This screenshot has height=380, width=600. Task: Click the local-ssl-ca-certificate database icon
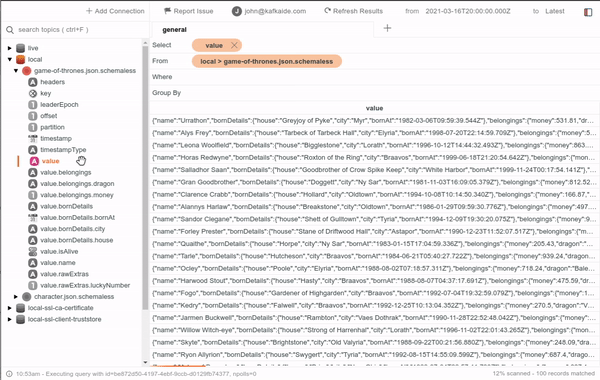(x=21, y=308)
